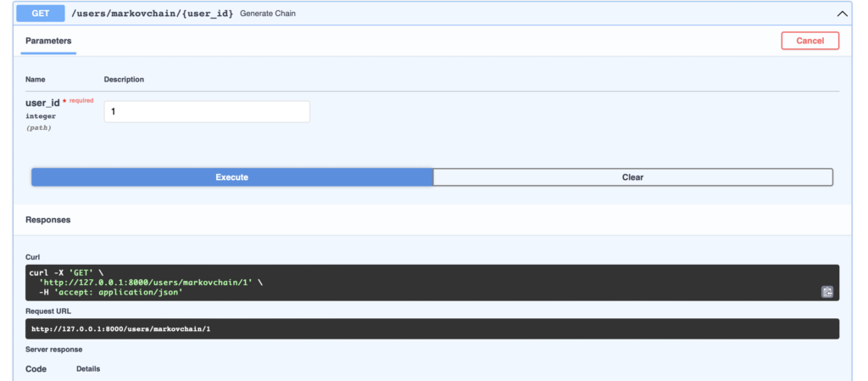Switch to the Parameters tab
Image resolution: width=868 pixels, height=381 pixels.
(x=48, y=41)
